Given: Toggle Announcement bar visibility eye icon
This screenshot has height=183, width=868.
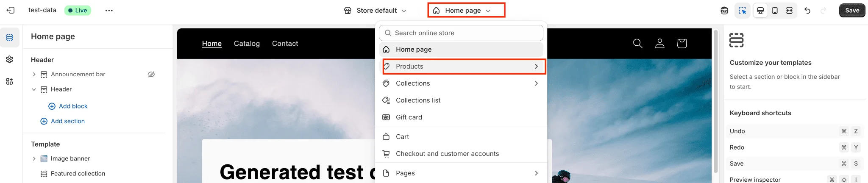Looking at the screenshot, I should pyautogui.click(x=151, y=74).
